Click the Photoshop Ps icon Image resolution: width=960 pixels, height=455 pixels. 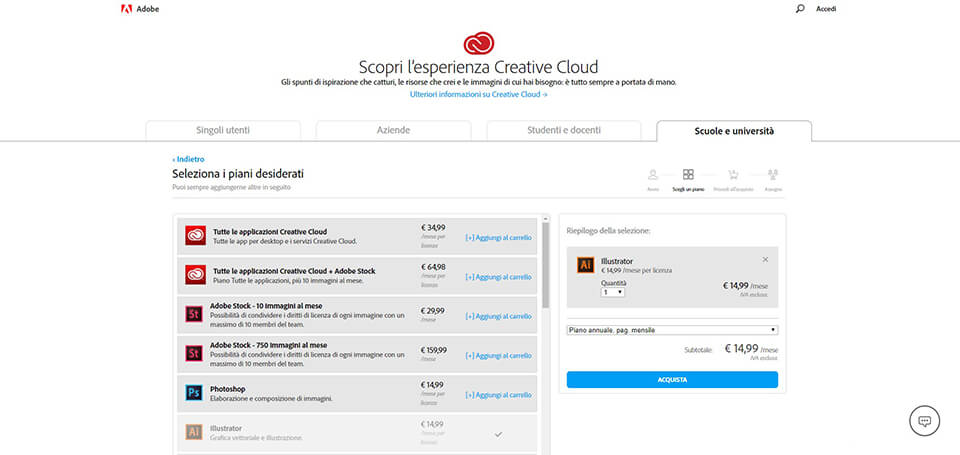tap(193, 393)
